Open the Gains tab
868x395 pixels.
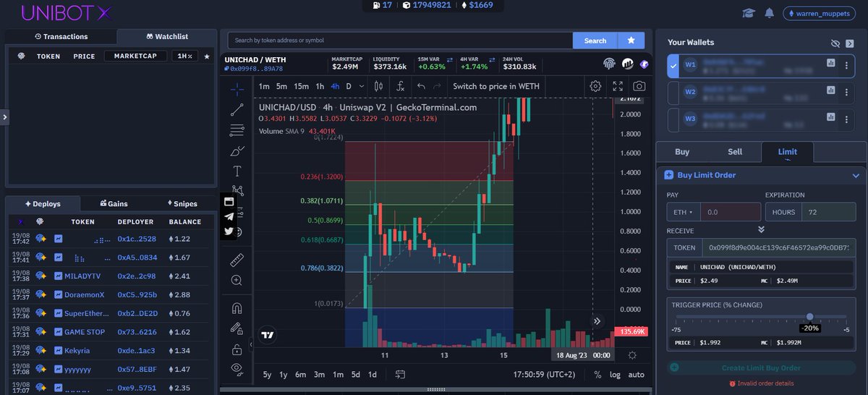[x=114, y=204]
